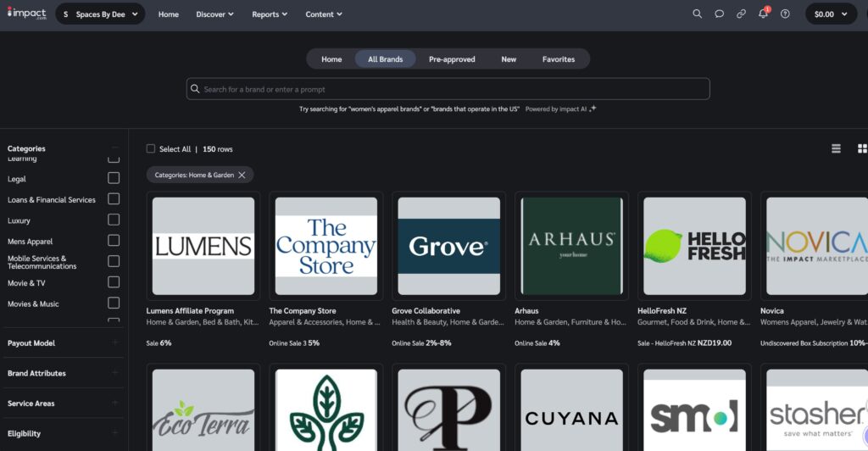Open HelloFresh NZ title link
This screenshot has height=451, width=868.
pos(661,311)
